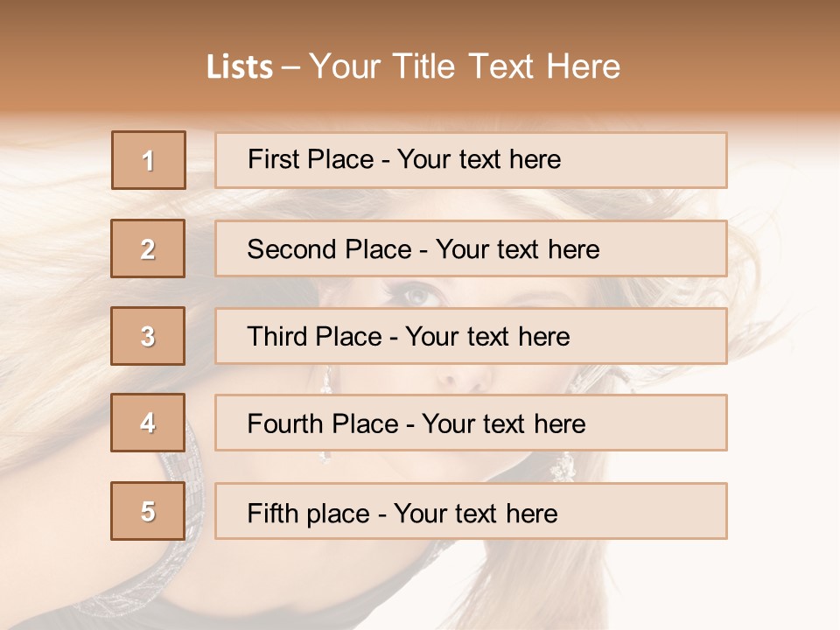Select the 'First Place - Your text here' field
840x630 pixels.
[x=471, y=160]
